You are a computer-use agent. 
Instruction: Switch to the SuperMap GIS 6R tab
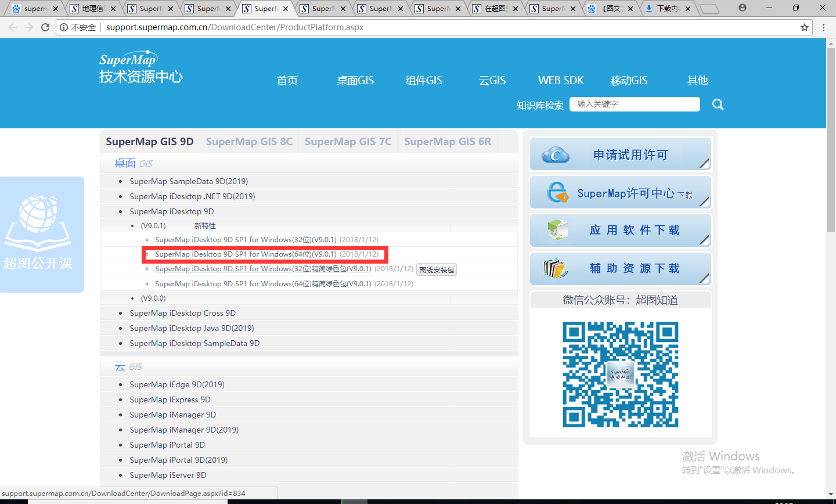(448, 142)
